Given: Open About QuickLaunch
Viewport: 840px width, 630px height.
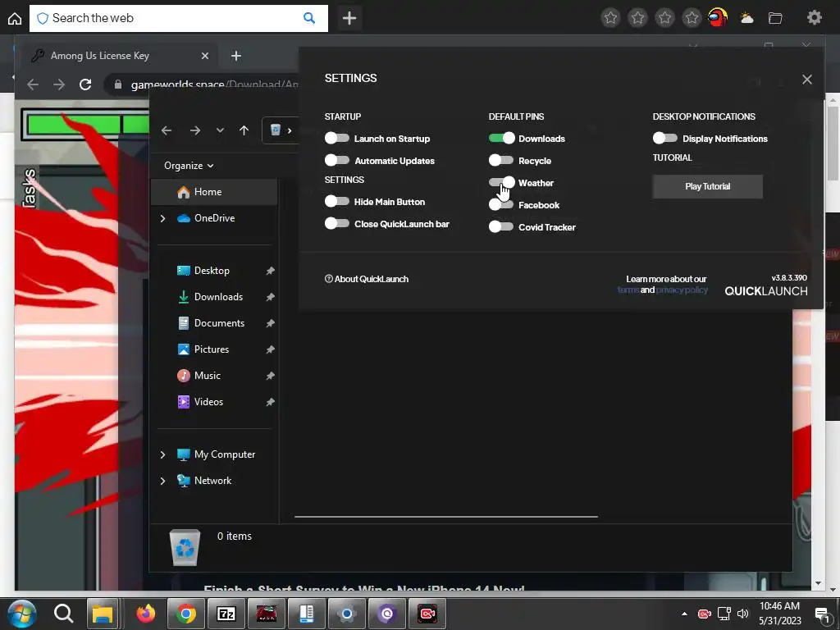Looking at the screenshot, I should click(x=367, y=279).
